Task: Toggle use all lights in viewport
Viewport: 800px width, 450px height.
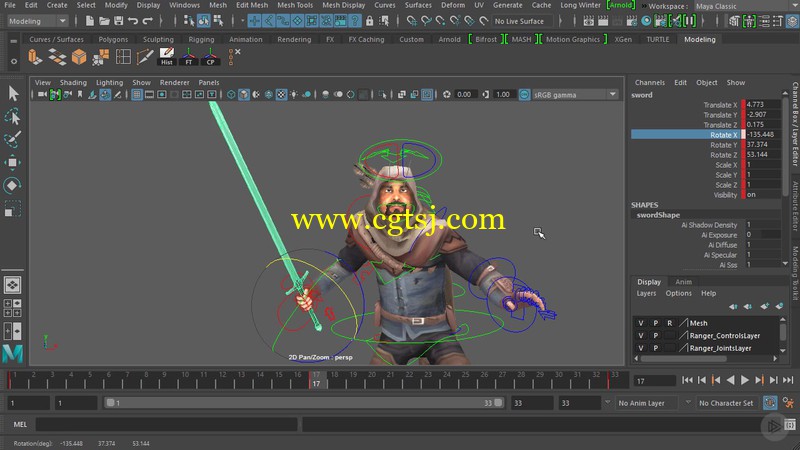Action: click(x=294, y=94)
